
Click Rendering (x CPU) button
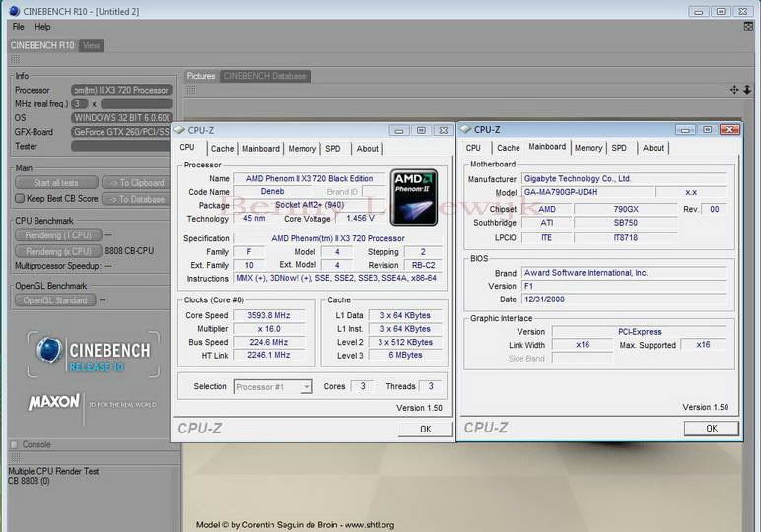58,251
